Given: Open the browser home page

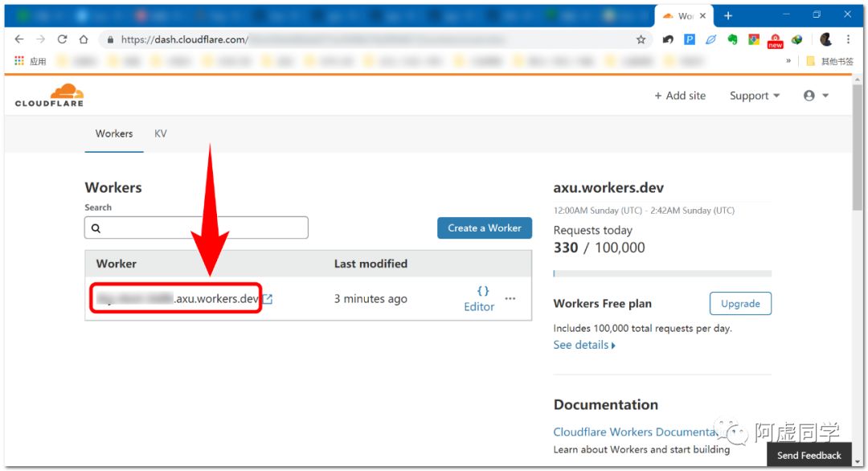Looking at the screenshot, I should pyautogui.click(x=84, y=39).
